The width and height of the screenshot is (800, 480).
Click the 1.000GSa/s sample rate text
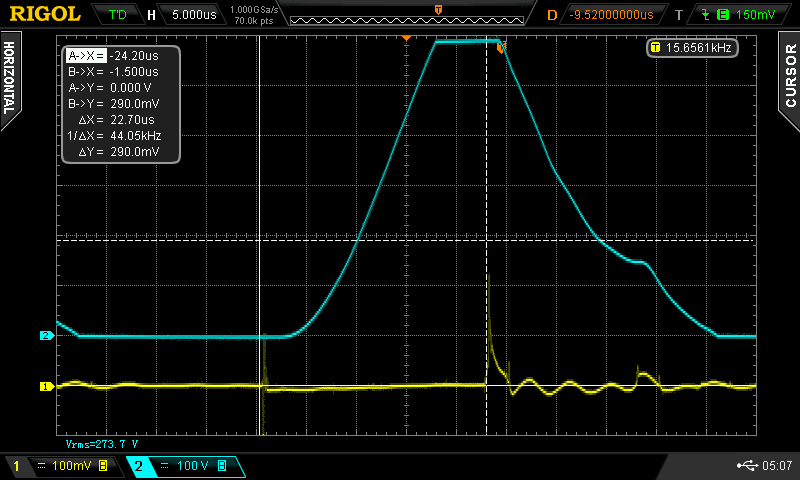pyautogui.click(x=254, y=9)
